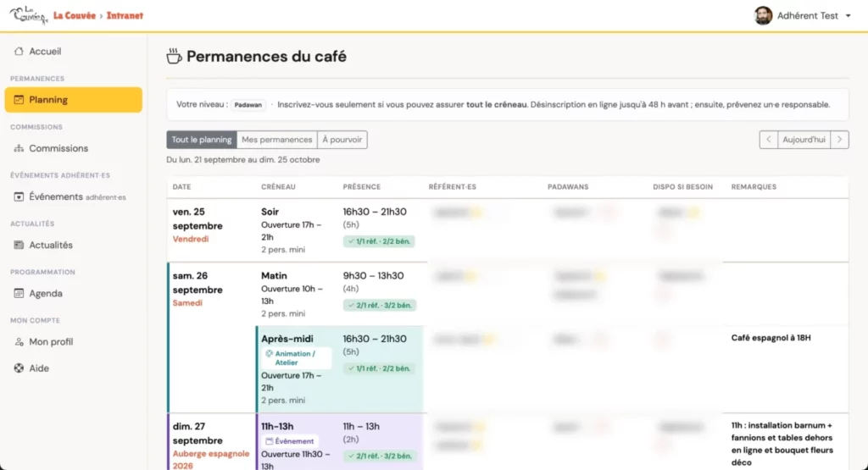Click the Animation / Atelier tag icon
The width and height of the screenshot is (868, 470).
269,353
